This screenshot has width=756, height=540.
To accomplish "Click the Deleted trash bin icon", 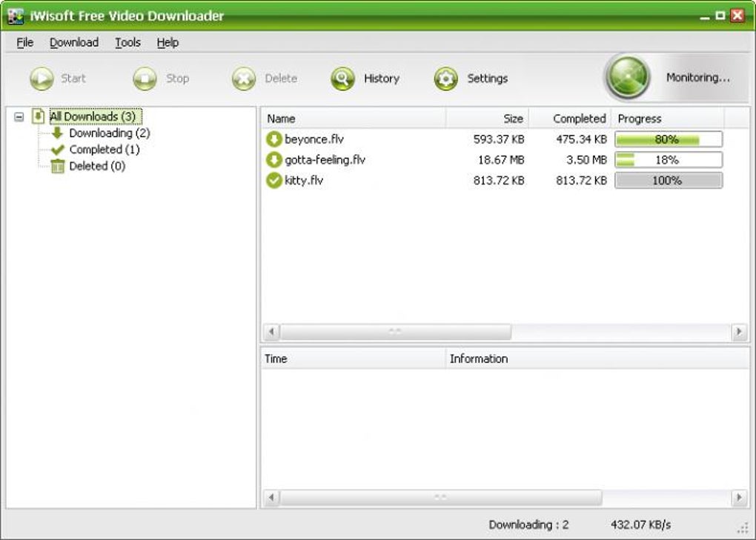I will pos(57,166).
